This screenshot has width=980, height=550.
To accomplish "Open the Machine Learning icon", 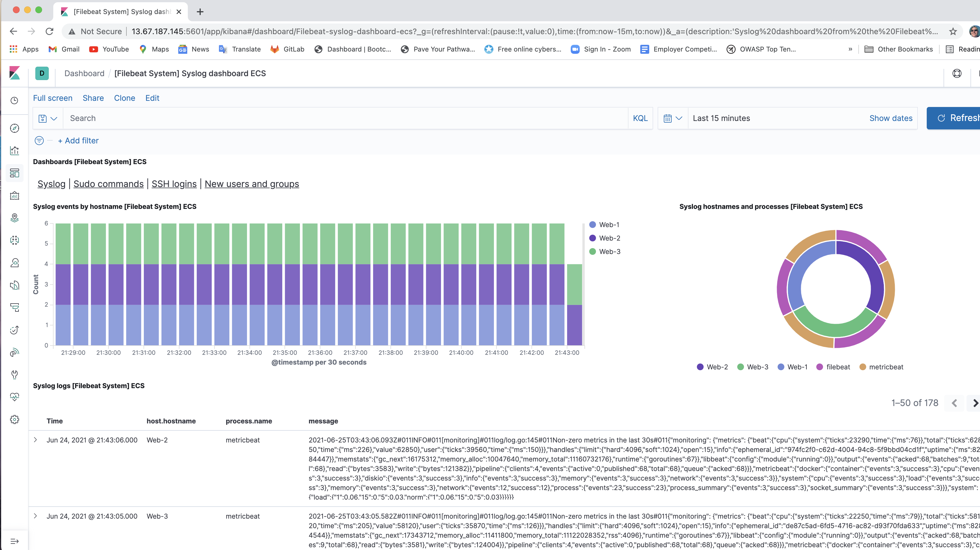I will tap(14, 240).
